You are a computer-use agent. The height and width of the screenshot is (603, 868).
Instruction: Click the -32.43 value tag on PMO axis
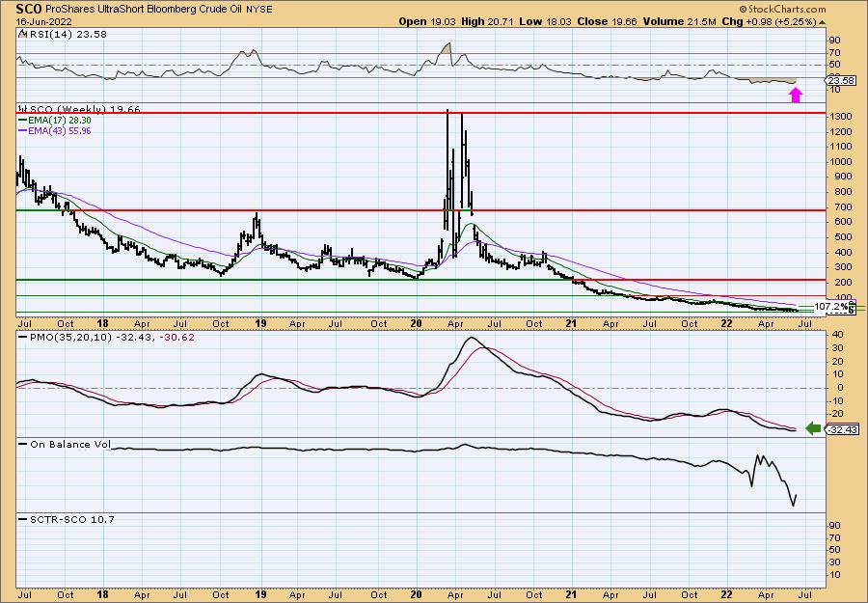click(x=843, y=429)
